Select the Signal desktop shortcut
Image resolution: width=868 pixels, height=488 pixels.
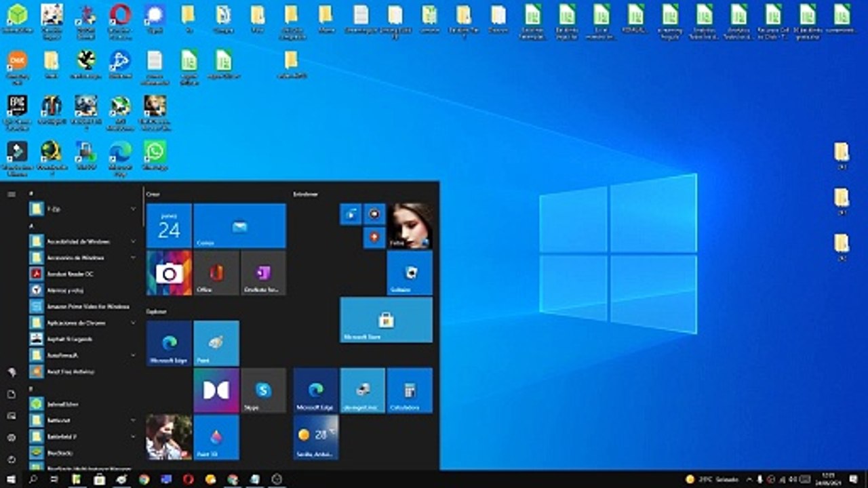[x=155, y=19]
